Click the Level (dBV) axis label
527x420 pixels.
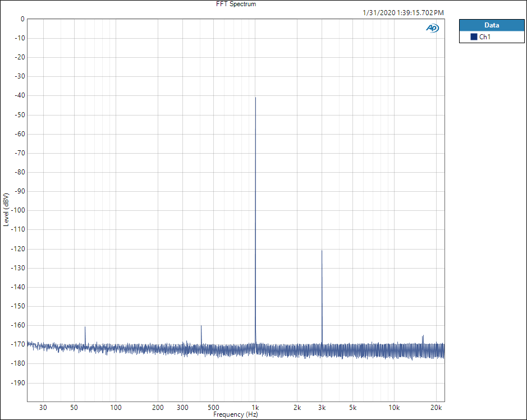click(6, 210)
